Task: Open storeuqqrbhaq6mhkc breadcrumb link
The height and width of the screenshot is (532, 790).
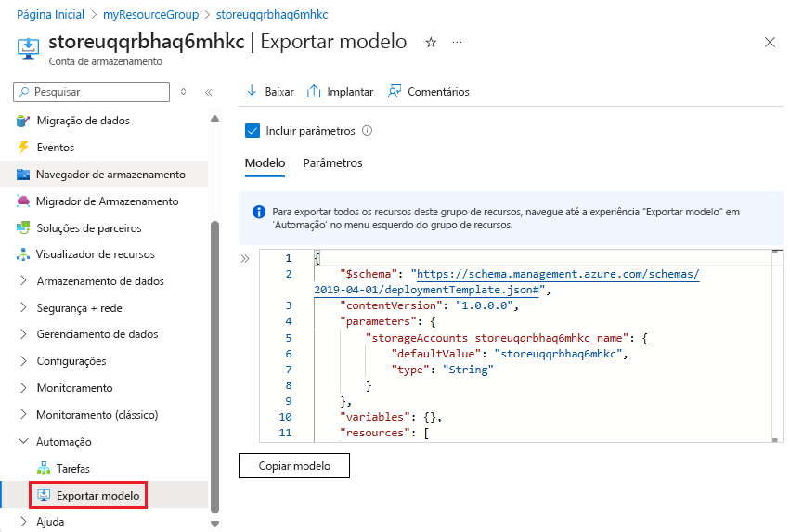Action: point(272,15)
